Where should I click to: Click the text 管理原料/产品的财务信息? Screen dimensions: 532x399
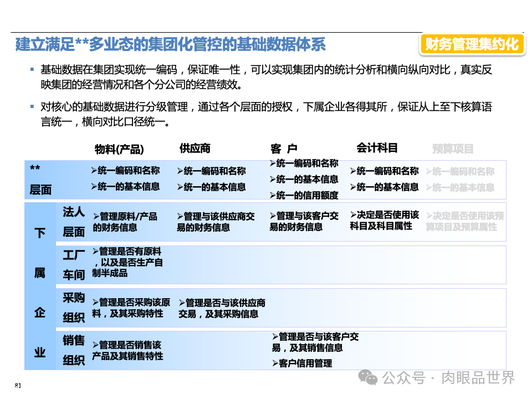125,222
